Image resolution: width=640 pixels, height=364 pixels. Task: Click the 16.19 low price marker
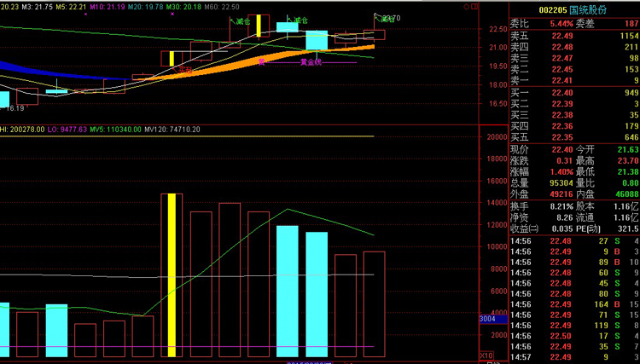click(x=15, y=108)
